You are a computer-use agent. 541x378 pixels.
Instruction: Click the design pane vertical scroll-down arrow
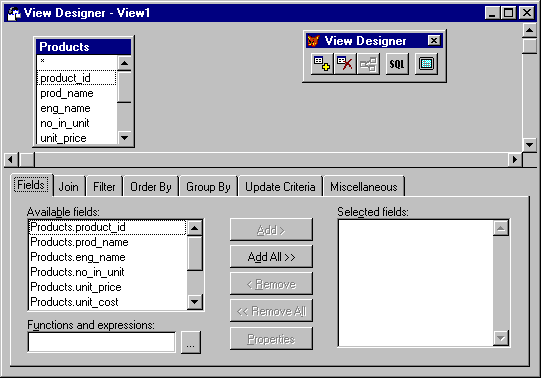(529, 145)
